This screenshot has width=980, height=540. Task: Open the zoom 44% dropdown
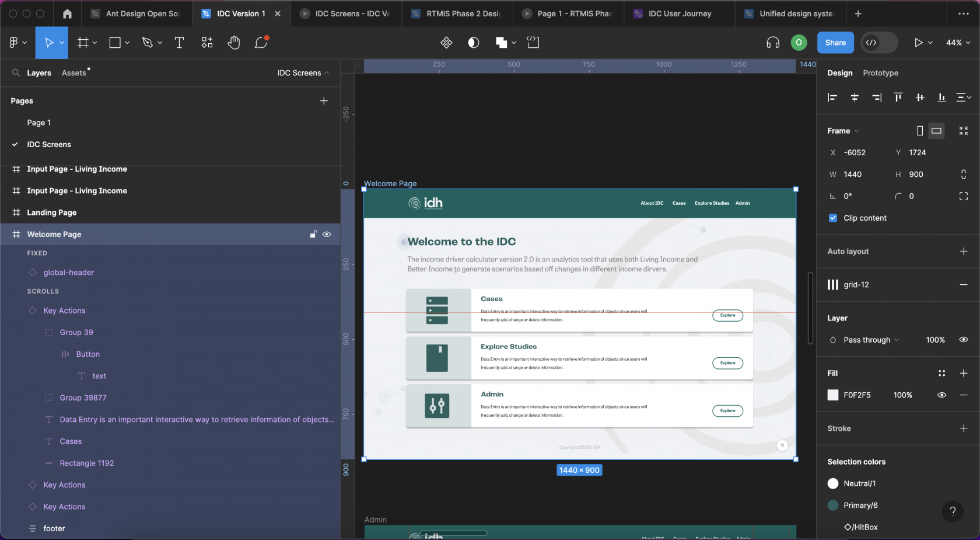[958, 43]
